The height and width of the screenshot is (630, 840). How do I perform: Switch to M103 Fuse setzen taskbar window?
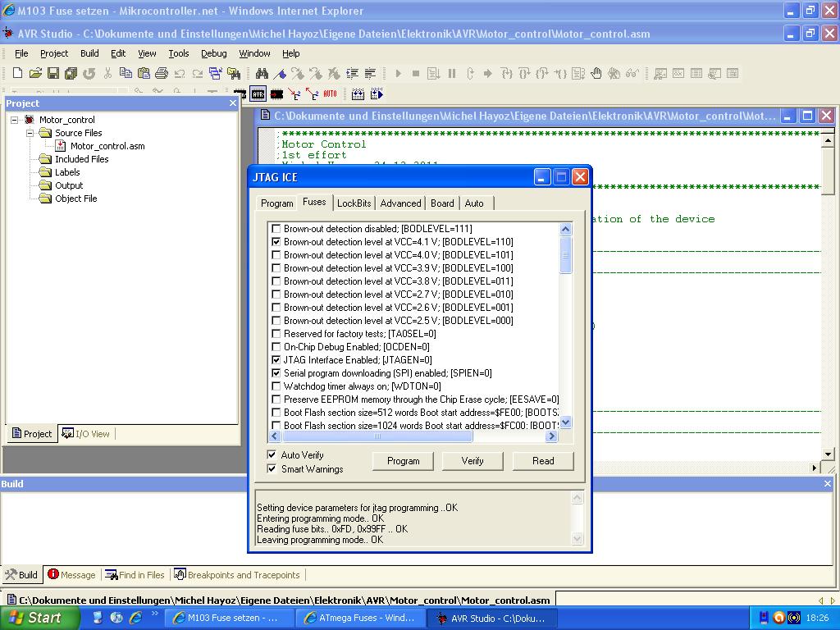229,619
